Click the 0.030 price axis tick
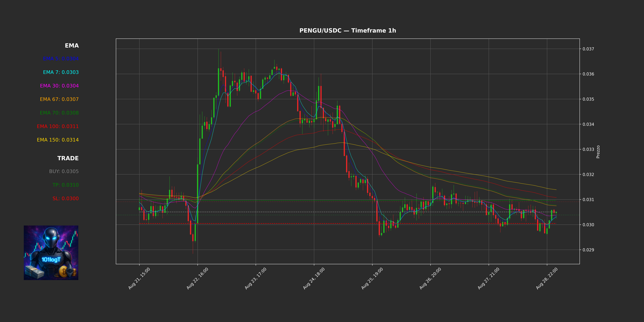This screenshot has width=644, height=322. pyautogui.click(x=588, y=225)
